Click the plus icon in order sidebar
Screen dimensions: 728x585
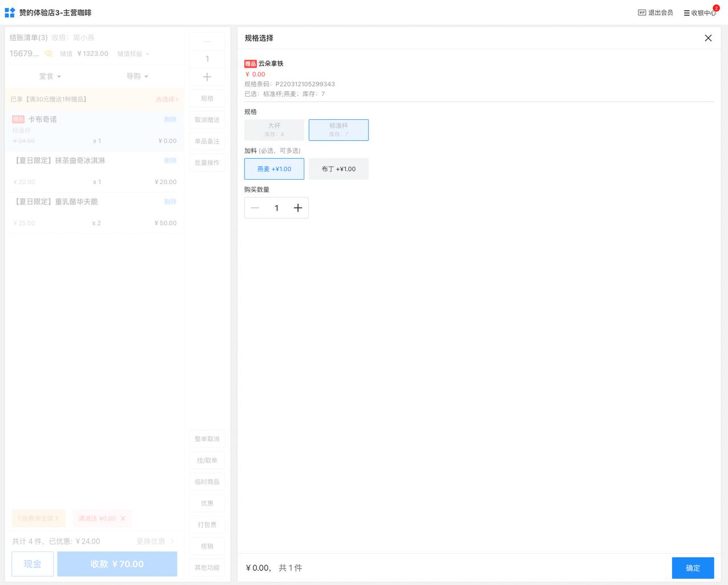tap(207, 77)
